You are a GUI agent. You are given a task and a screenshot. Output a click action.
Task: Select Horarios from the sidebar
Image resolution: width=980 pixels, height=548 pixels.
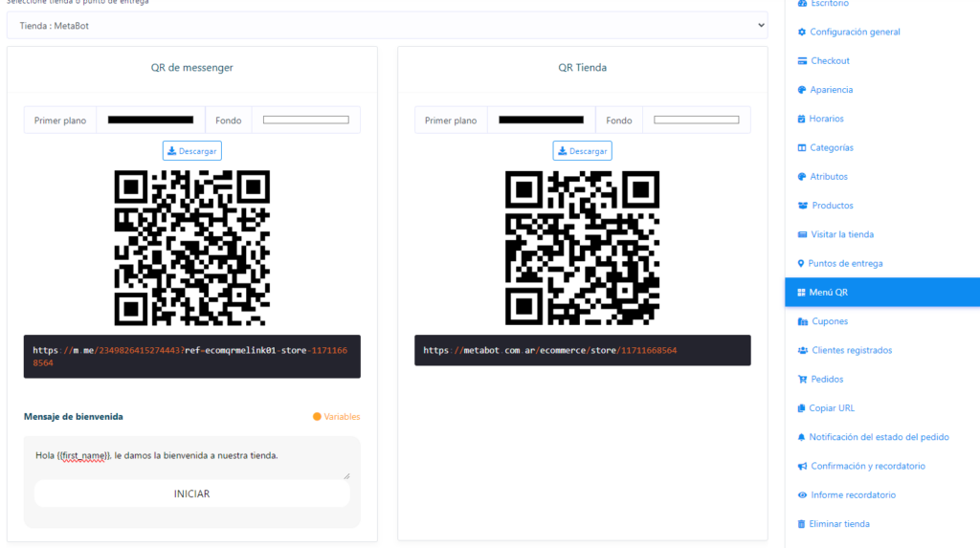(x=826, y=119)
